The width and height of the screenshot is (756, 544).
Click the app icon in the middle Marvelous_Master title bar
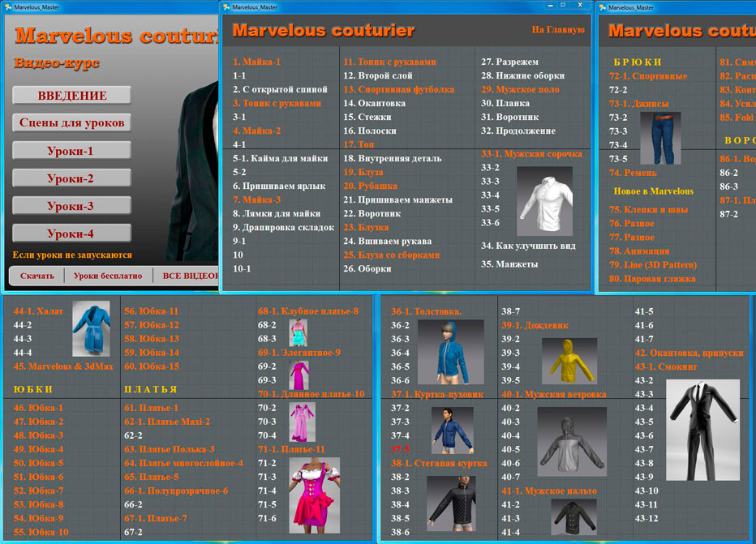226,7
